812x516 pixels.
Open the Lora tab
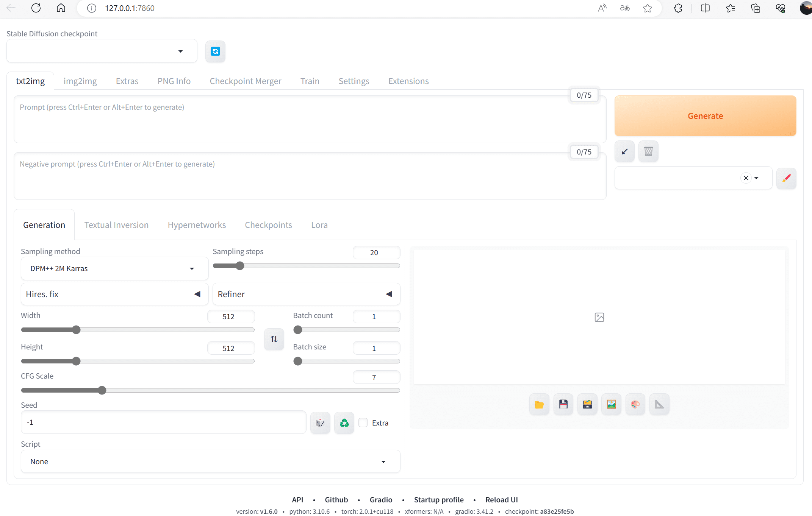pos(319,225)
